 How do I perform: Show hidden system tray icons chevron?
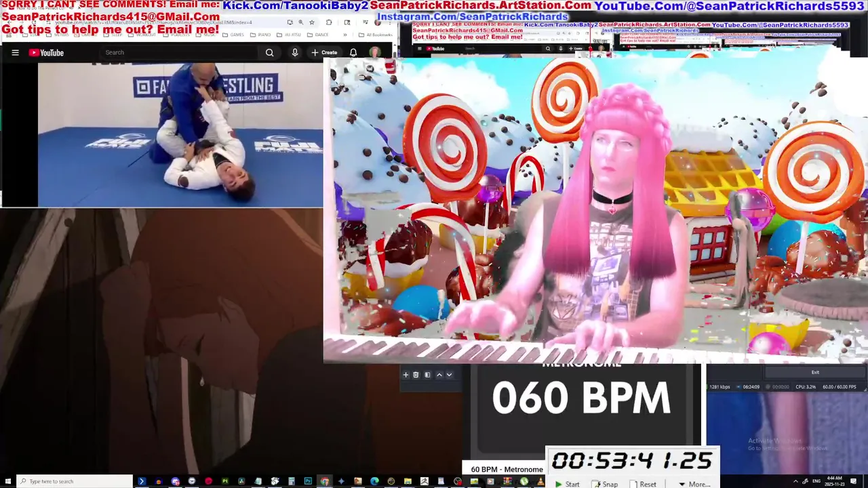pyautogui.click(x=796, y=481)
